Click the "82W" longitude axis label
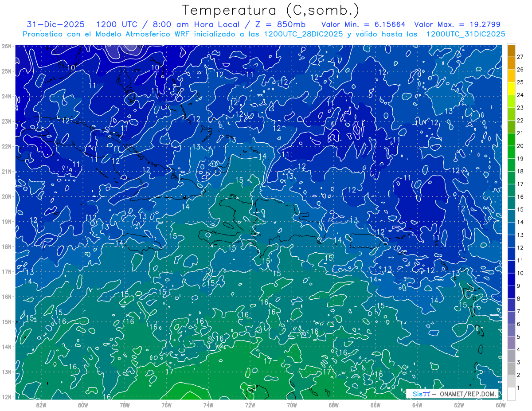Image resolution: width=532 pixels, height=411 pixels. (41, 405)
